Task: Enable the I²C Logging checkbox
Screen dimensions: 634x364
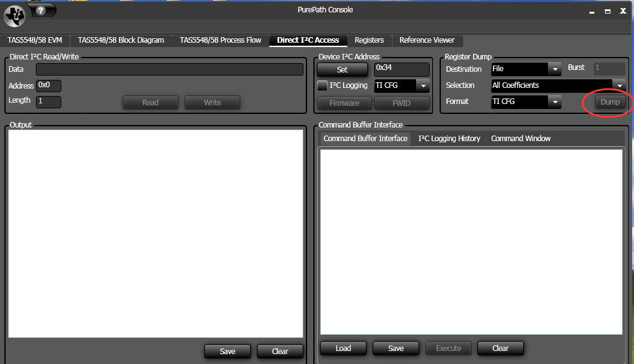Action: [322, 85]
